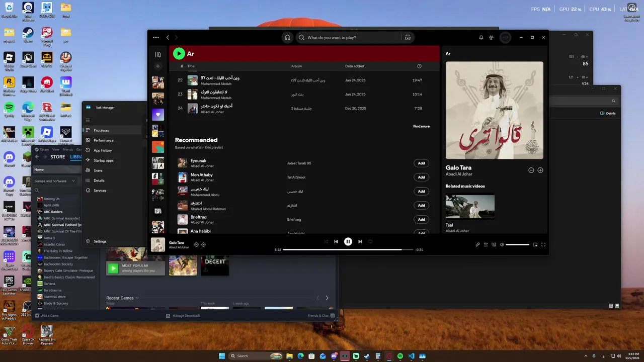Toggle lyrics microphone icon
Viewport: 644px width, 362px height.
(x=478, y=244)
